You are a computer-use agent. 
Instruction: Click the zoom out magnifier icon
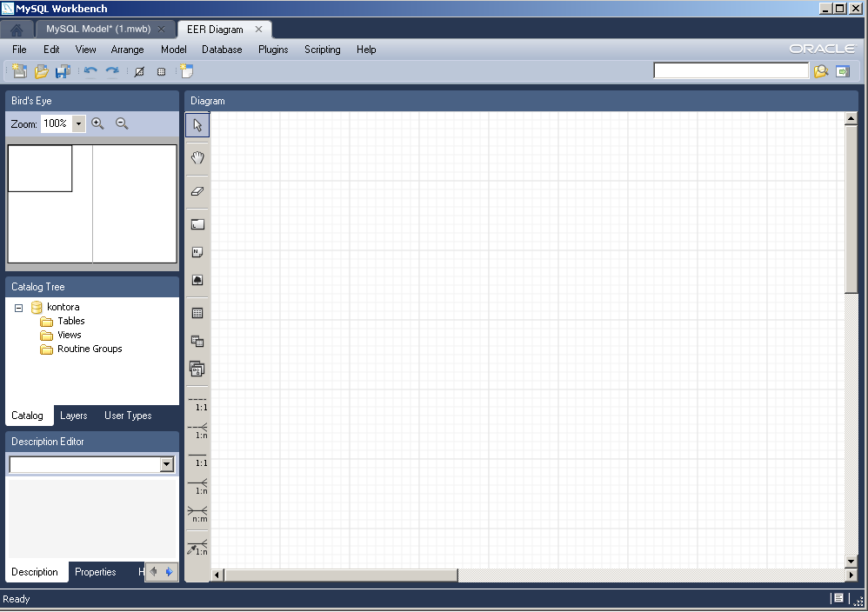click(122, 124)
